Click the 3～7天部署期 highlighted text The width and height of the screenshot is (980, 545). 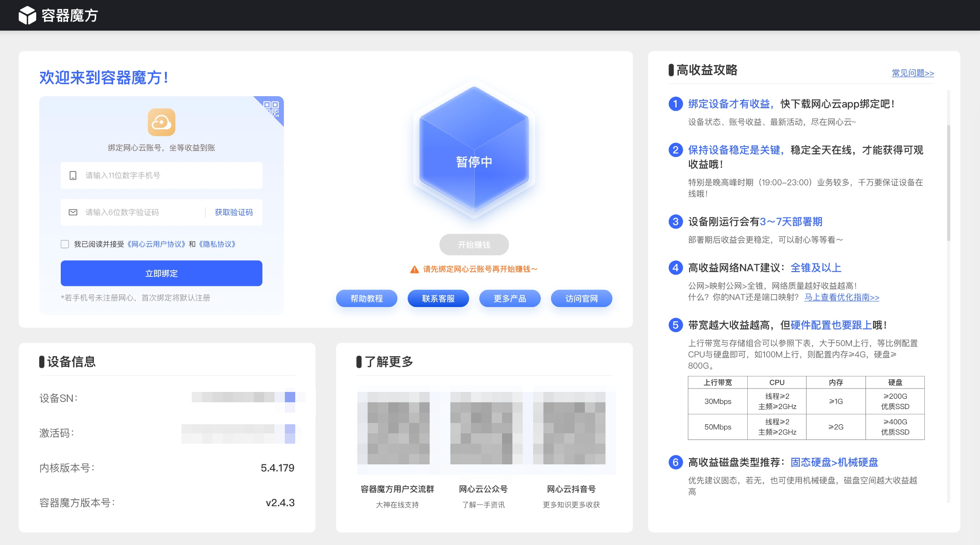[x=791, y=222]
